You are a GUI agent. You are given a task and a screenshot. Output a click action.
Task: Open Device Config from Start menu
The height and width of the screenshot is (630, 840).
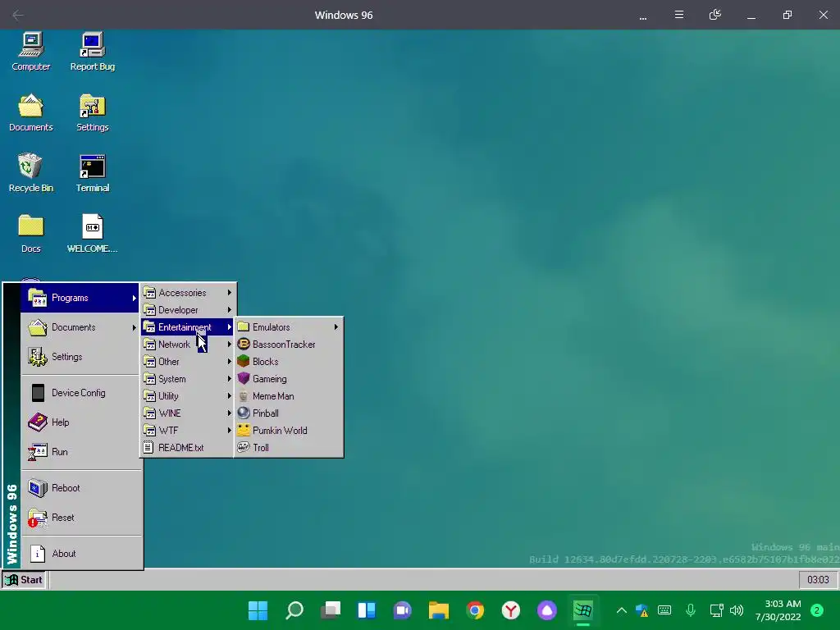[x=81, y=393]
